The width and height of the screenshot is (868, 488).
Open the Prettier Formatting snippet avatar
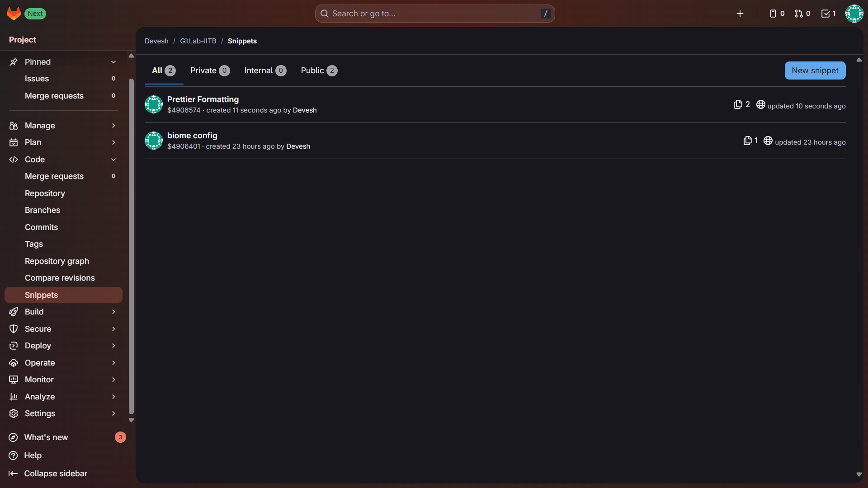pos(154,104)
